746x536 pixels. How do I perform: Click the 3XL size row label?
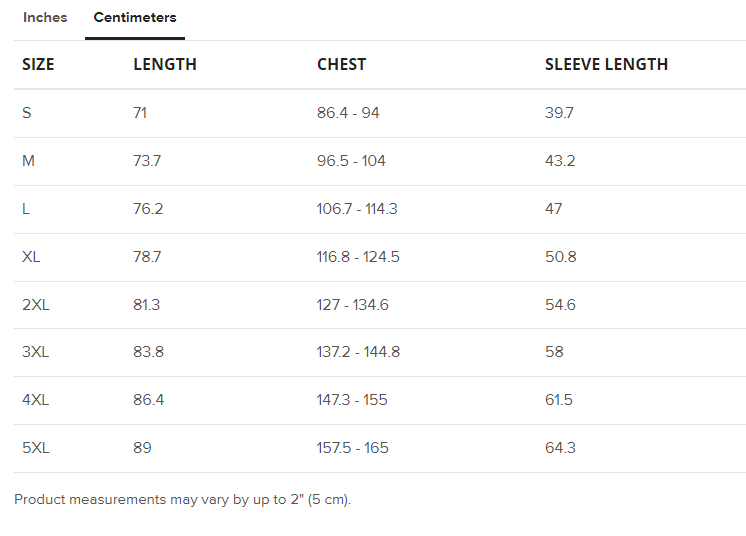coord(35,352)
